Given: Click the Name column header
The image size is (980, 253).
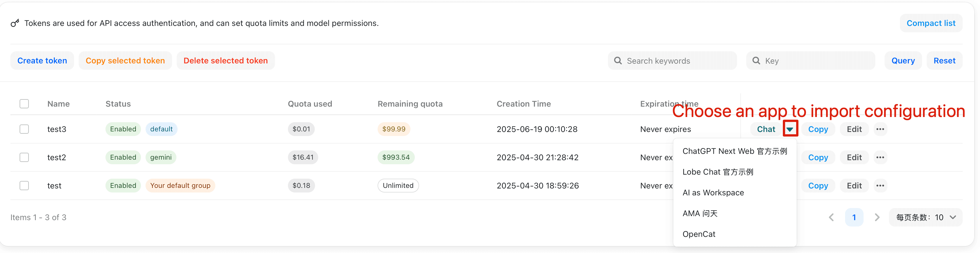Looking at the screenshot, I should (x=59, y=104).
